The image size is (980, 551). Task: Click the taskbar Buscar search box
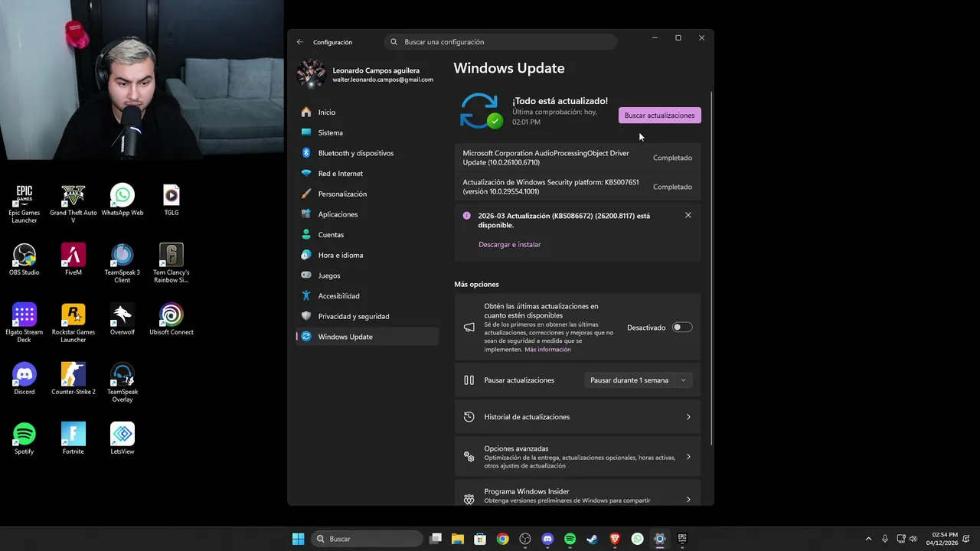[x=367, y=539]
